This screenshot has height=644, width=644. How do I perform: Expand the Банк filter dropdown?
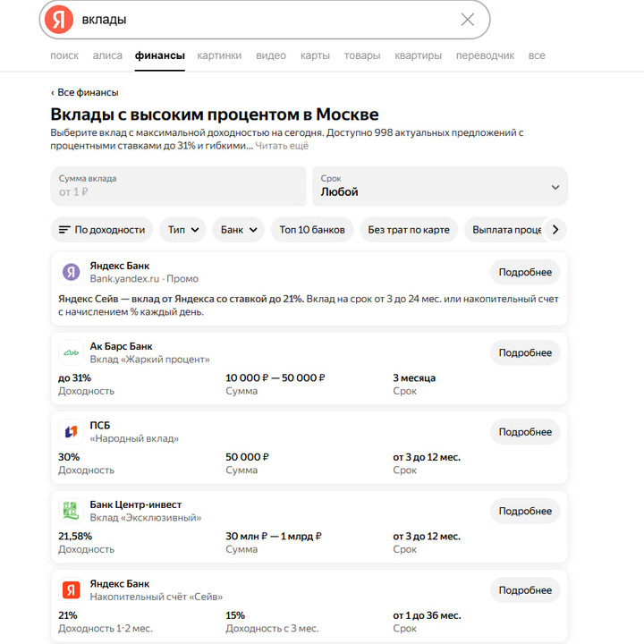[238, 230]
